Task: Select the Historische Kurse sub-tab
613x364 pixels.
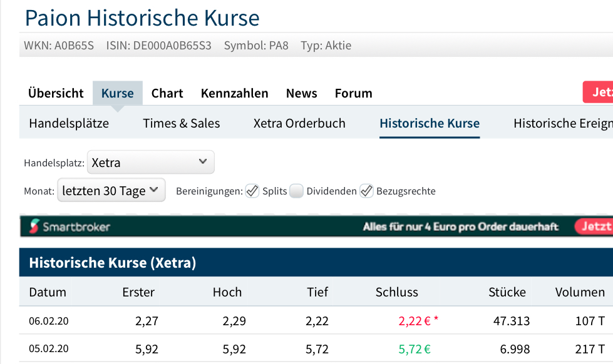Action: coord(430,123)
